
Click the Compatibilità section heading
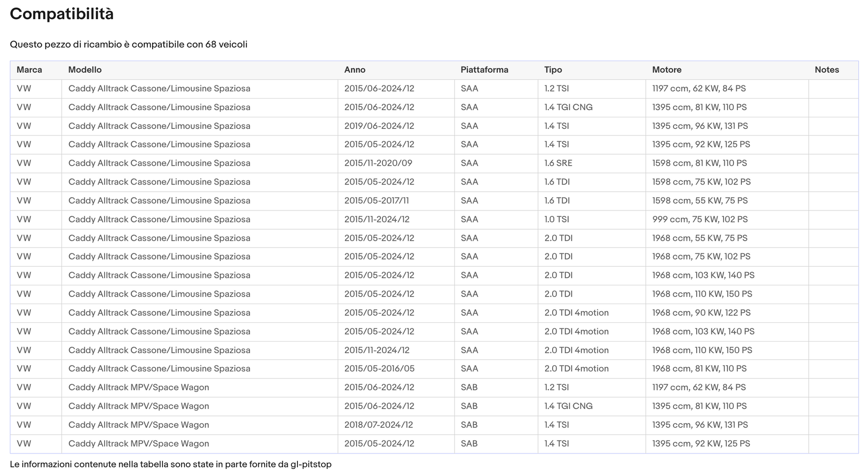pyautogui.click(x=62, y=14)
